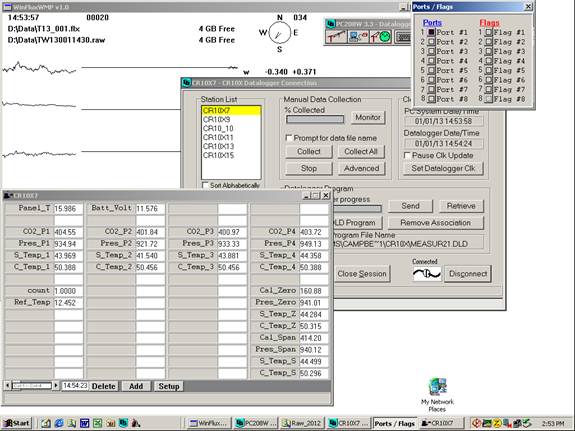Enable Prompt for data file name
This screenshot has width=575, height=431.
click(x=289, y=138)
